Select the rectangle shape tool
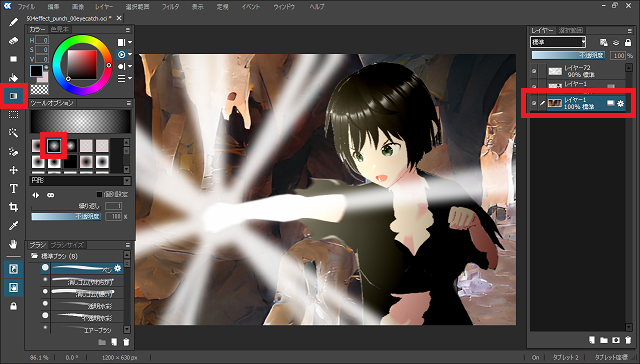Image resolution: width=640 pixels, height=364 pixels. pyautogui.click(x=13, y=59)
